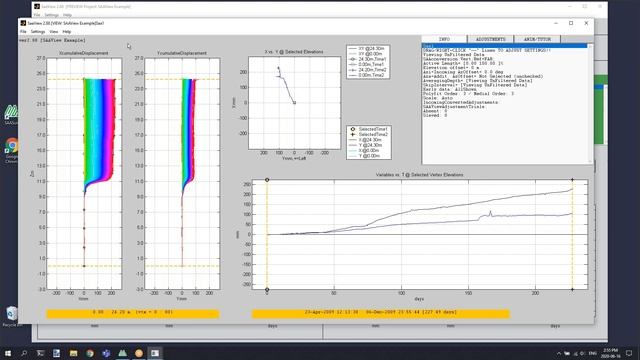Open the Settings menu in SaaView VIEW window
The width and height of the screenshot is (640, 360).
pos(38,31)
